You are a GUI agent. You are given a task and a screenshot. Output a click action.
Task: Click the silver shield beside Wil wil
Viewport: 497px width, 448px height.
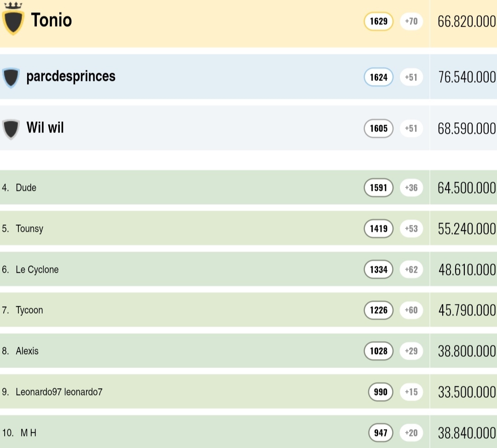(x=11, y=129)
